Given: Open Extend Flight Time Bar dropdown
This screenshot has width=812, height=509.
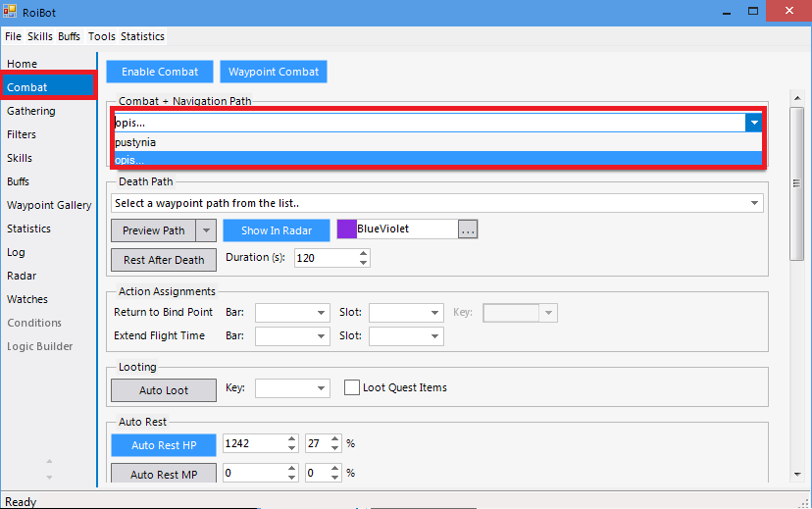Looking at the screenshot, I should tap(321, 336).
